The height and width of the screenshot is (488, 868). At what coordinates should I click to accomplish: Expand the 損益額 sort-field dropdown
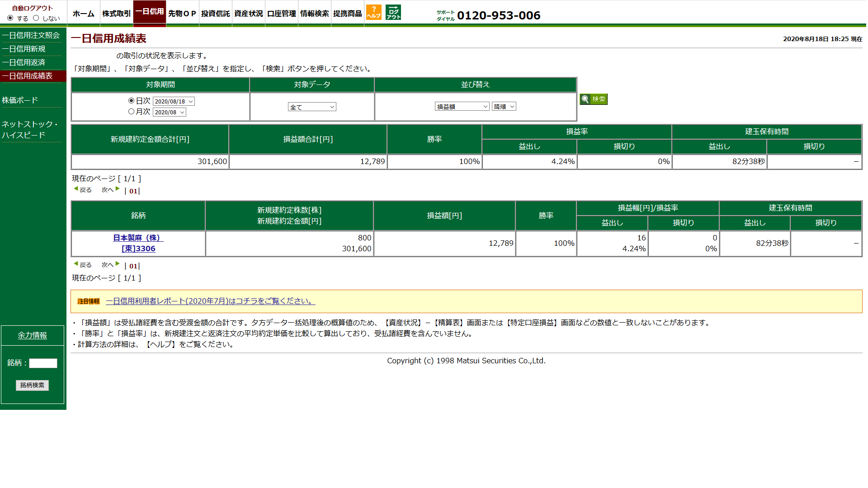(462, 107)
